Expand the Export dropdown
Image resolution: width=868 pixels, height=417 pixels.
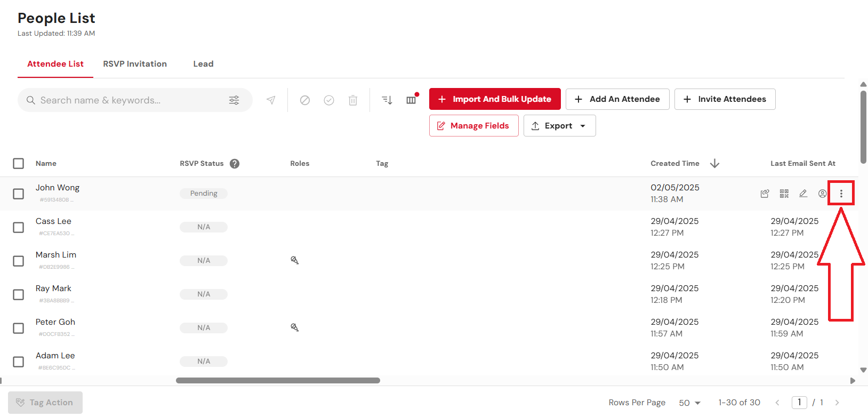point(559,126)
